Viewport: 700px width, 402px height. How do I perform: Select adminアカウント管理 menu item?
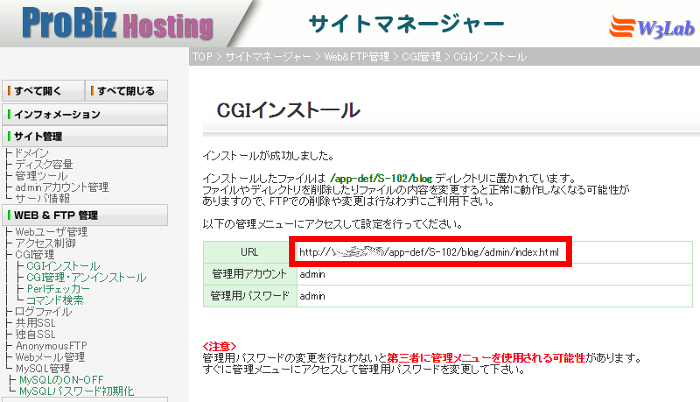(x=61, y=187)
